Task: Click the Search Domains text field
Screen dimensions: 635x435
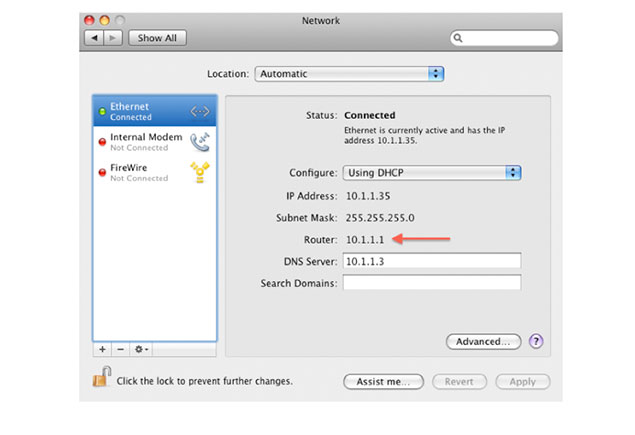Action: 431,283
